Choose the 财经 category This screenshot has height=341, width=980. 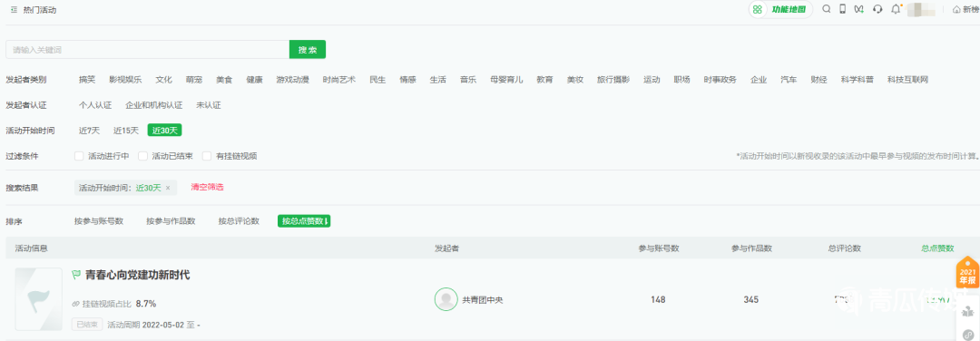click(x=818, y=80)
